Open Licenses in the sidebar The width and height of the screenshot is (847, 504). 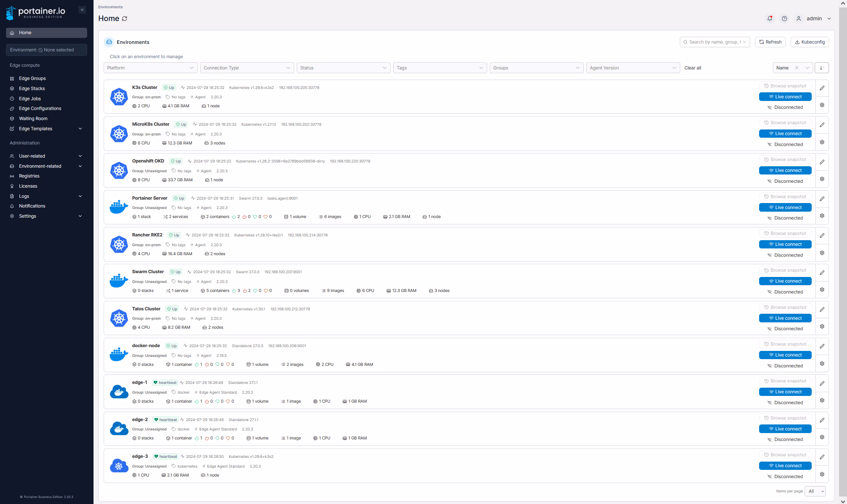[46, 186]
